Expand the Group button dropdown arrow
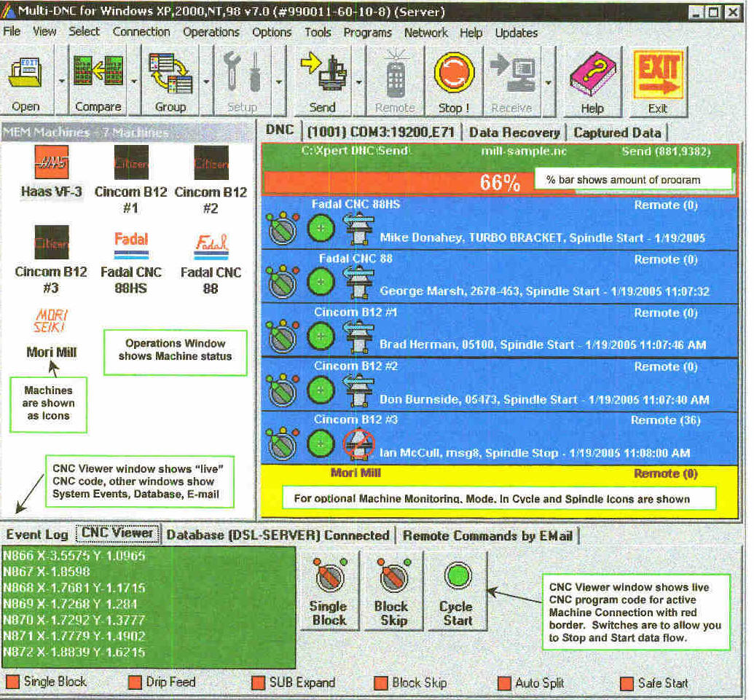The image size is (754, 700). coord(206,82)
